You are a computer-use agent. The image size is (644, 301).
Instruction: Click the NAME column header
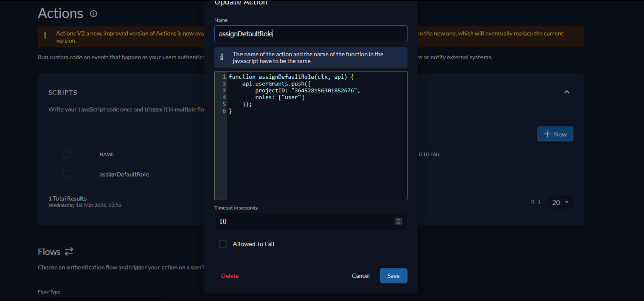point(107,154)
